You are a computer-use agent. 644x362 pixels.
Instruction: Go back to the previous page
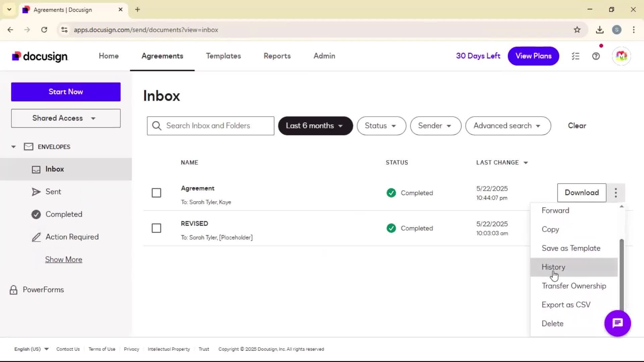[x=10, y=30]
